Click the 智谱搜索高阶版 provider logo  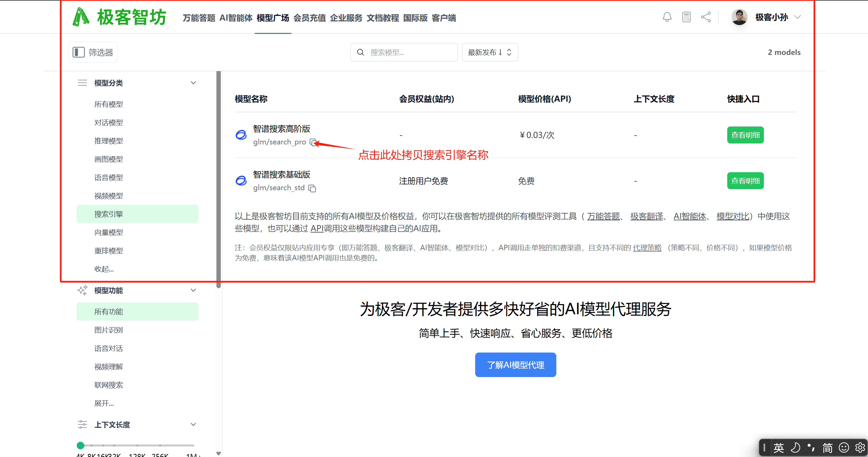point(241,135)
